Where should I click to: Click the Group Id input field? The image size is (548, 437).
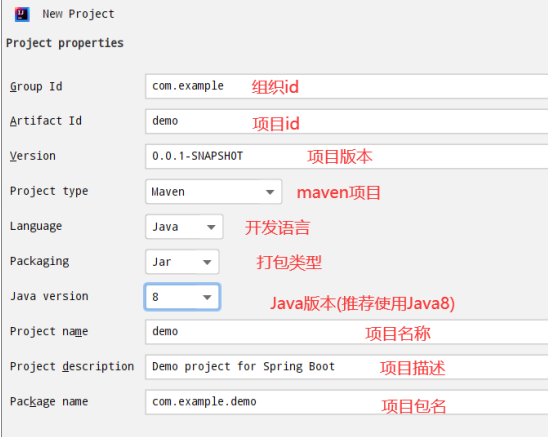(x=346, y=86)
